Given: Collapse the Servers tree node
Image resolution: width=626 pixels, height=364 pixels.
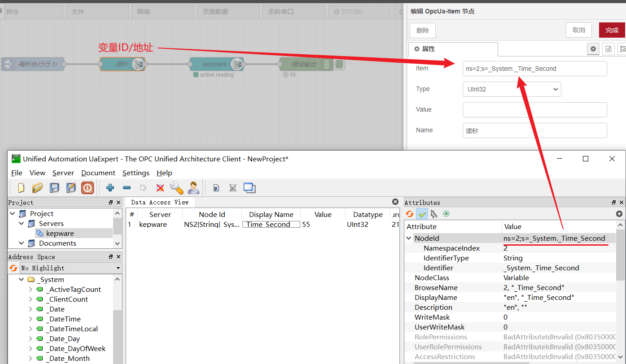Looking at the screenshot, I should click(x=21, y=224).
